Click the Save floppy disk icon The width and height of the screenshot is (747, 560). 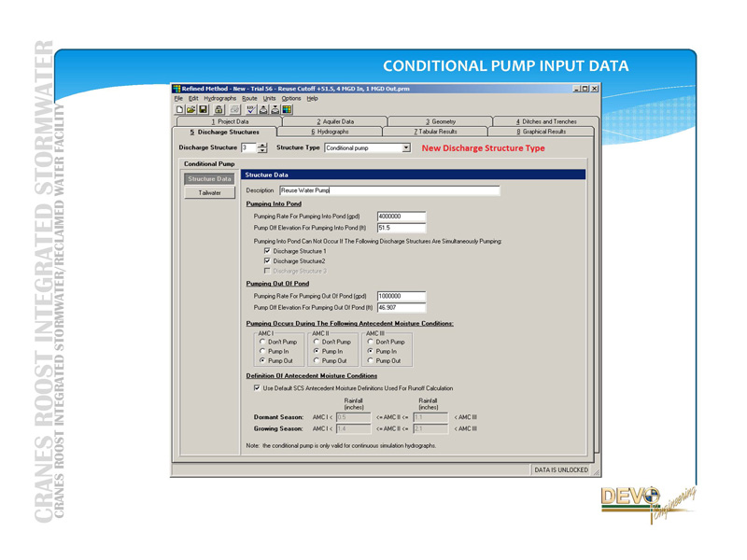[204, 109]
